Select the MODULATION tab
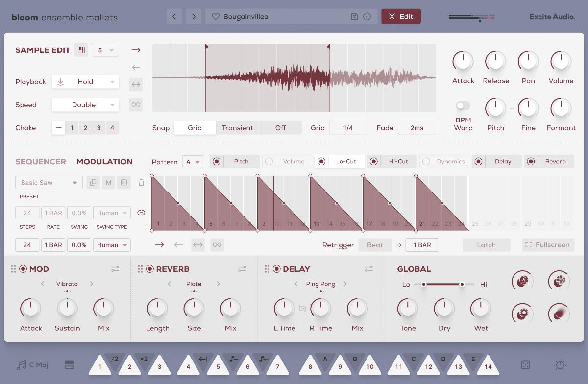 (x=104, y=161)
